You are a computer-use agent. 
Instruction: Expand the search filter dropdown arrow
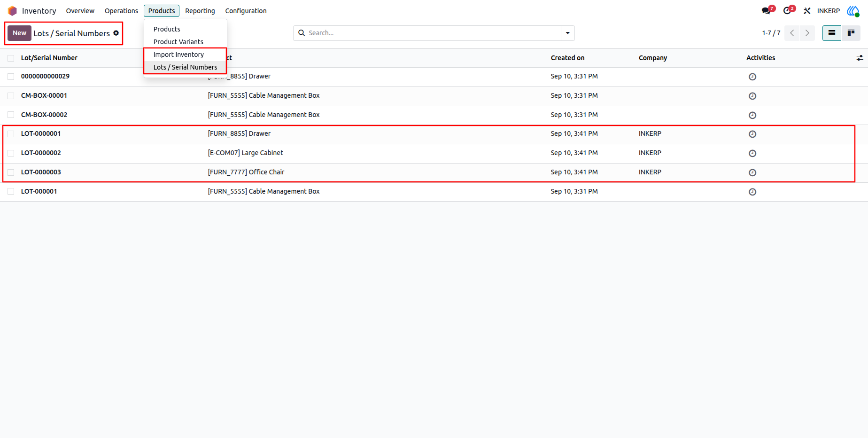[567, 33]
